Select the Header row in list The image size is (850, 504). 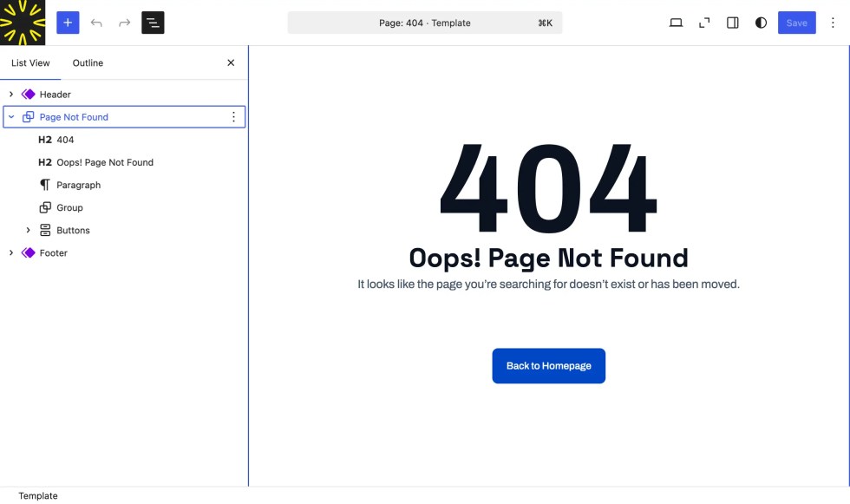pos(124,95)
